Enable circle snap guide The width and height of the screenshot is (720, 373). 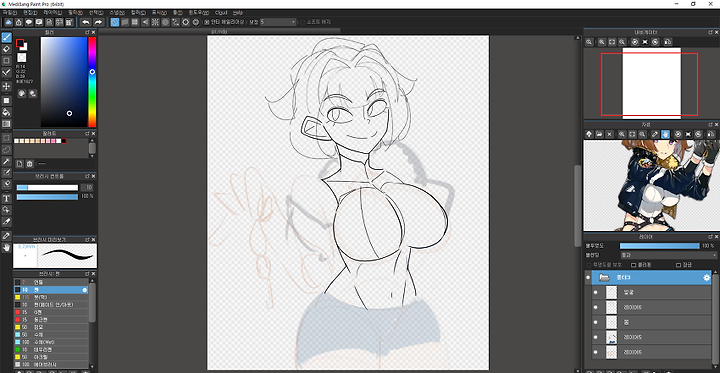coord(165,22)
